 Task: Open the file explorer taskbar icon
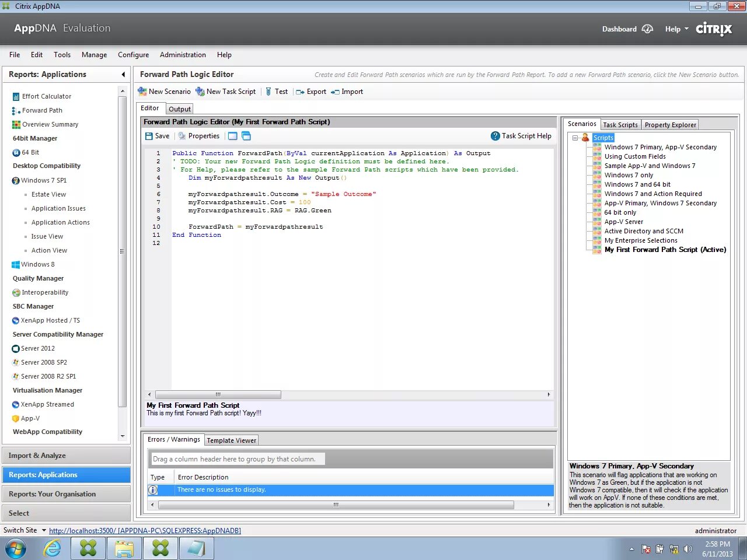[x=124, y=548]
